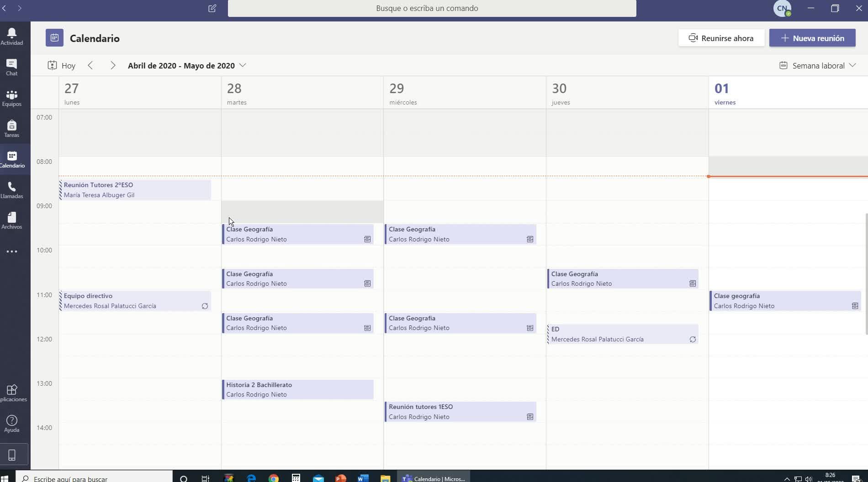
Task: Click the mobile app download icon
Action: (12, 455)
